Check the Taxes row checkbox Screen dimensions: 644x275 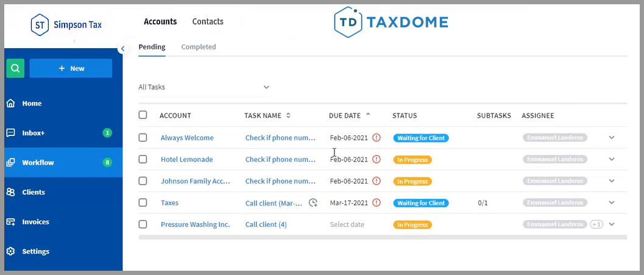pyautogui.click(x=143, y=202)
